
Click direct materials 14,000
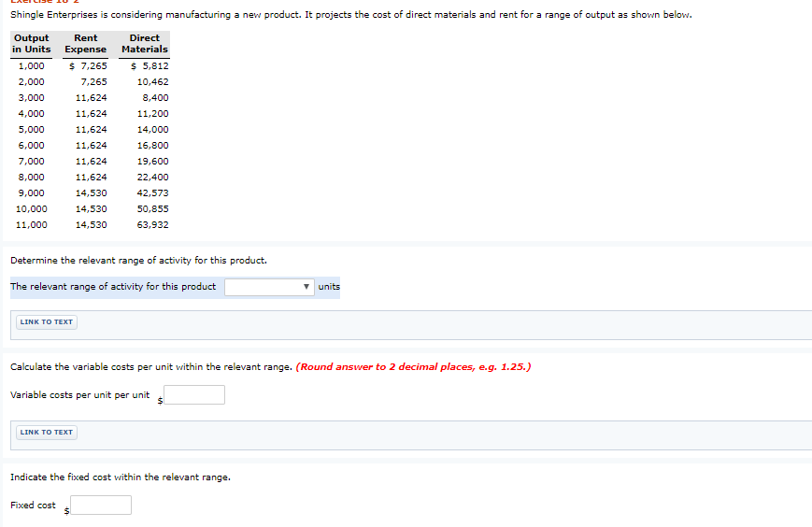coord(152,130)
